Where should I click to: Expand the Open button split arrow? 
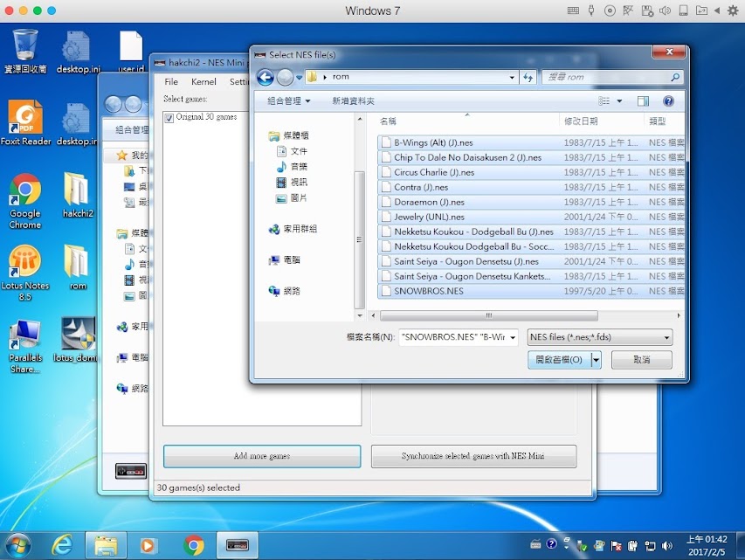(x=596, y=360)
